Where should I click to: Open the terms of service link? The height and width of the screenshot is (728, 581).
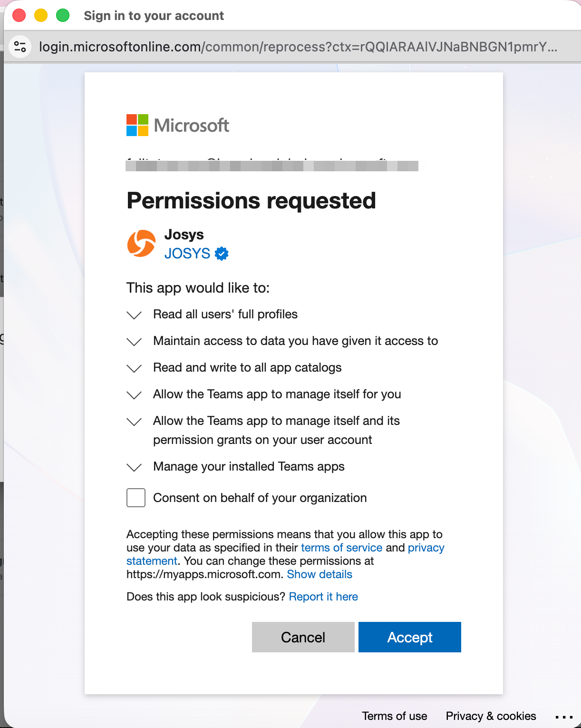(341, 548)
